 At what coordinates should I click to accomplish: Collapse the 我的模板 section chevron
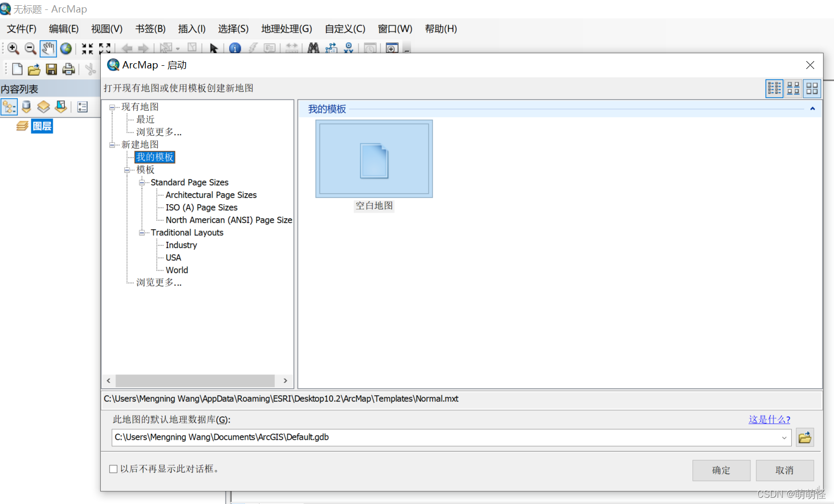[813, 109]
